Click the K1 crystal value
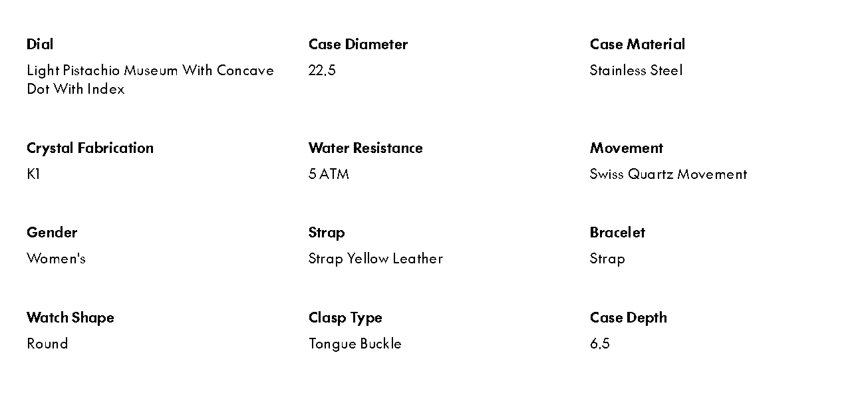The image size is (868, 397). point(33,174)
